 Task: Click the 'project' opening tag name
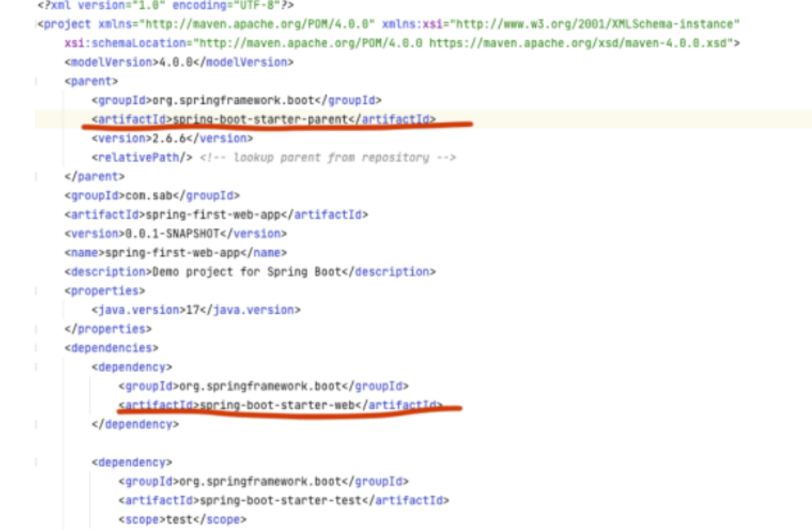pos(67,24)
